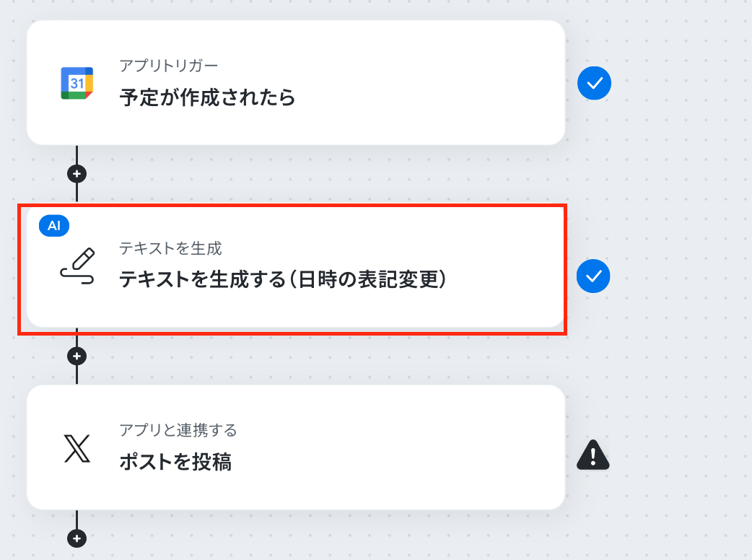Add a step below the calendar trigger card
The height and width of the screenshot is (560, 752).
pyautogui.click(x=76, y=174)
